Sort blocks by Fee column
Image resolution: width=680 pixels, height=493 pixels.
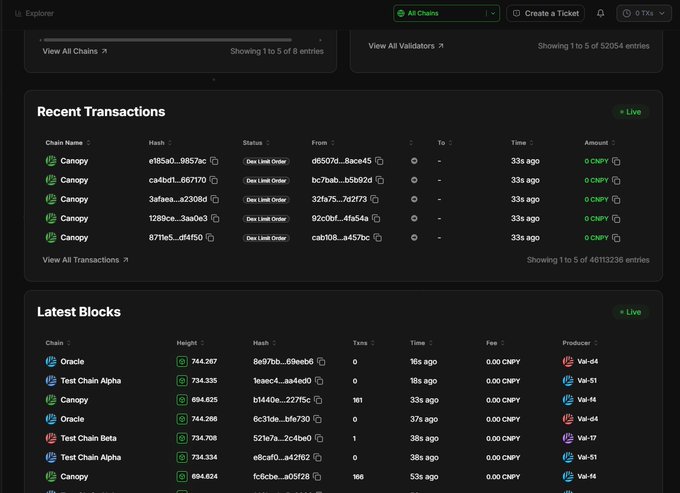click(495, 343)
